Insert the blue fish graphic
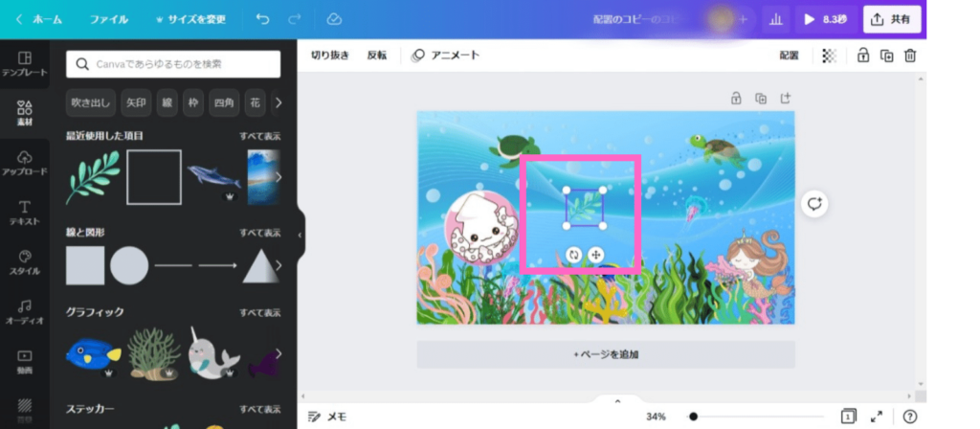Image resolution: width=980 pixels, height=429 pixels. coord(93,354)
